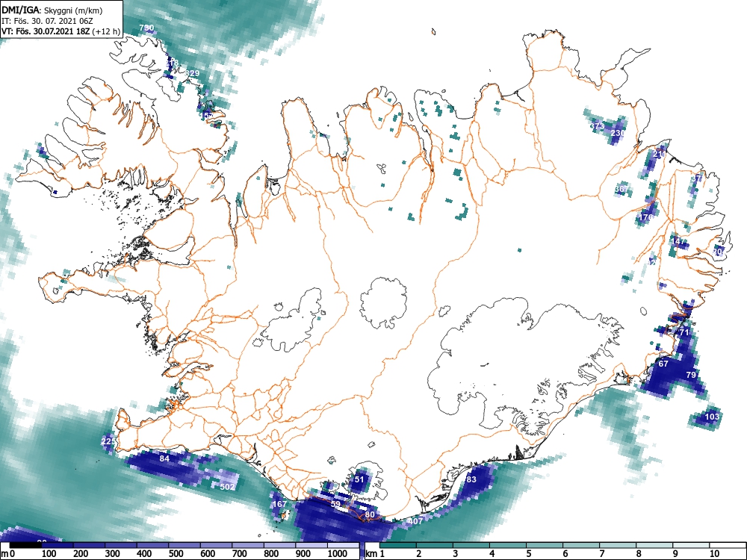The height and width of the screenshot is (560, 747).
Task: Click the '800' tick label on meter legend
Action: pos(271,554)
